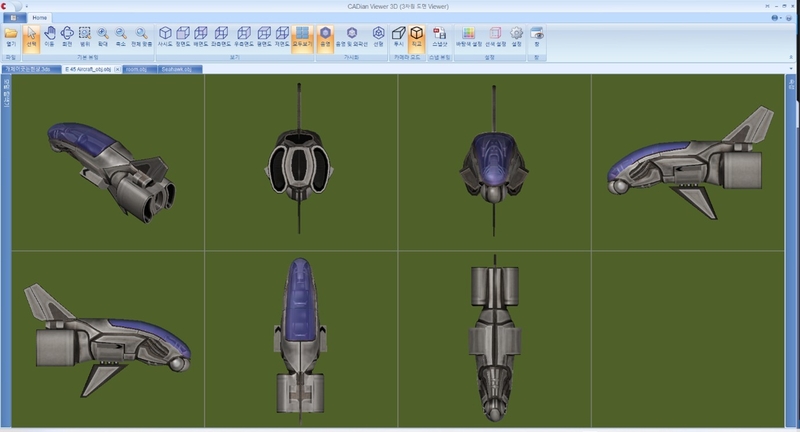Select the Rotate view tool
800x432 pixels.
[x=67, y=37]
